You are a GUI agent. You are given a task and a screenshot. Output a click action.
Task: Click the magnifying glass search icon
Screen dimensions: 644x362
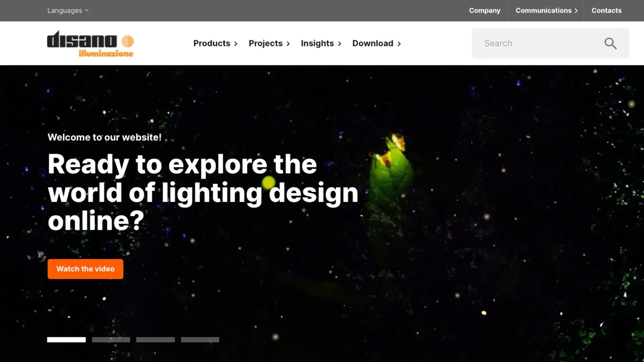tap(610, 44)
